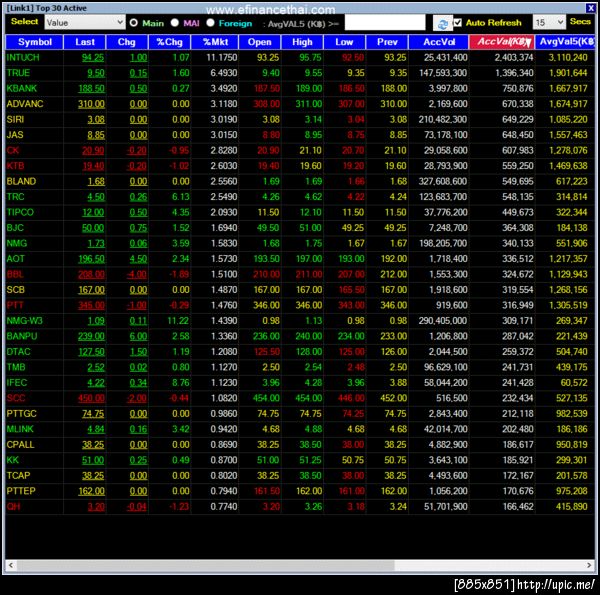Click the scrollbar right arrow
Screen dimensions: 600x595
click(589, 565)
